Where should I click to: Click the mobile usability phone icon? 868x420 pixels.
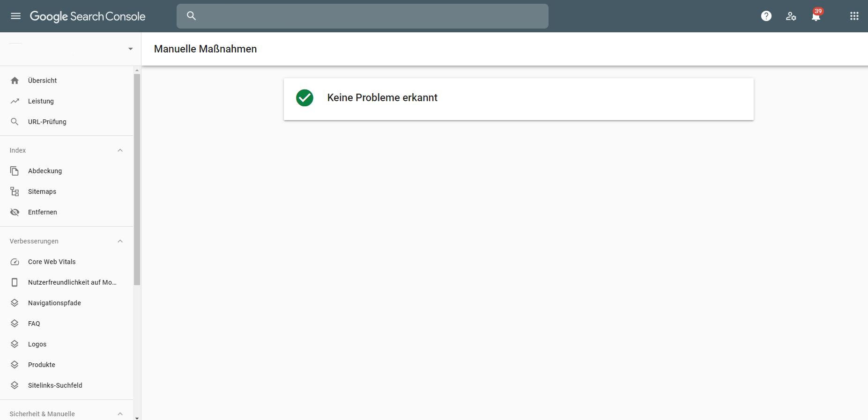(x=15, y=282)
